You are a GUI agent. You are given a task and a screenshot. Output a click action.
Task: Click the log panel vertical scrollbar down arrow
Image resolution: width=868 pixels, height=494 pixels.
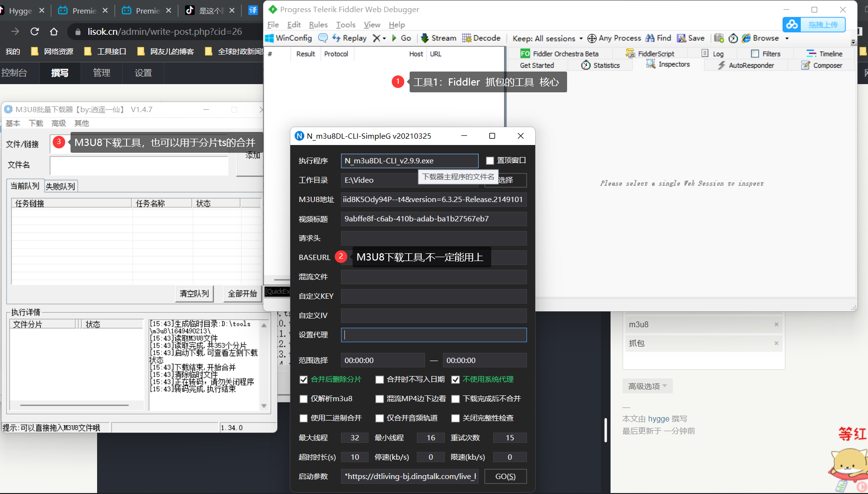(264, 406)
